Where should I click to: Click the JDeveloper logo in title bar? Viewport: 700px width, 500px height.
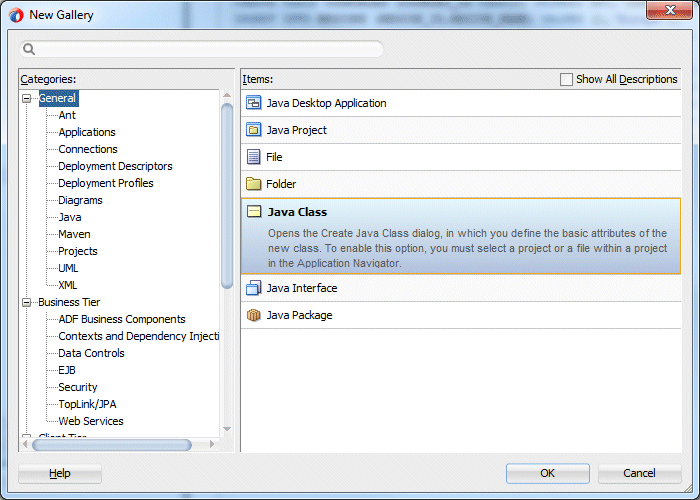pyautogui.click(x=16, y=15)
